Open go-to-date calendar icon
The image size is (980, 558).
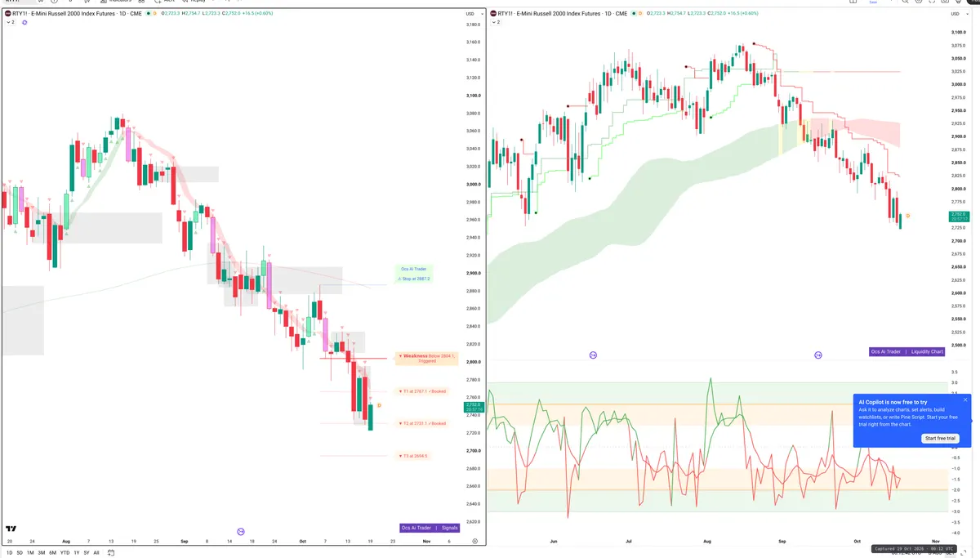click(111, 553)
